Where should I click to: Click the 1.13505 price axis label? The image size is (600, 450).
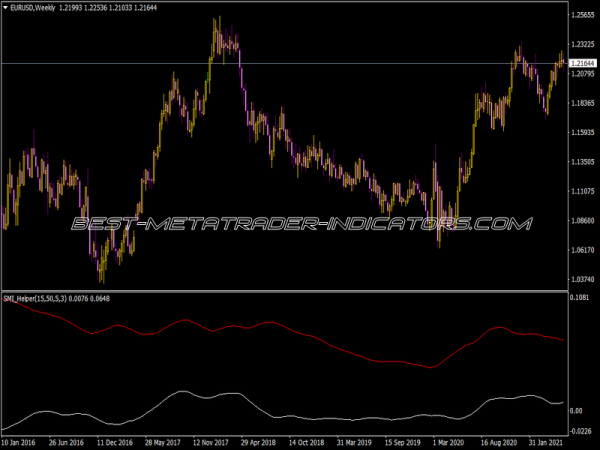(x=582, y=161)
